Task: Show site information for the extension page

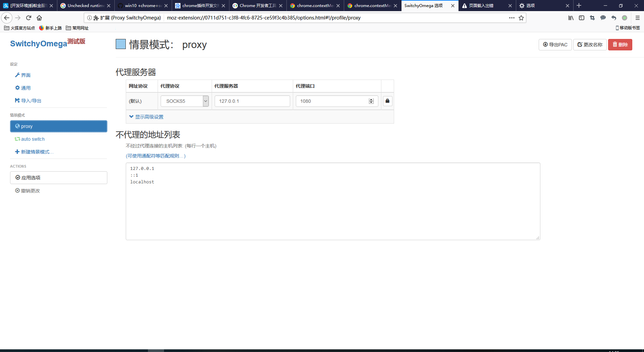Action: pos(90,18)
